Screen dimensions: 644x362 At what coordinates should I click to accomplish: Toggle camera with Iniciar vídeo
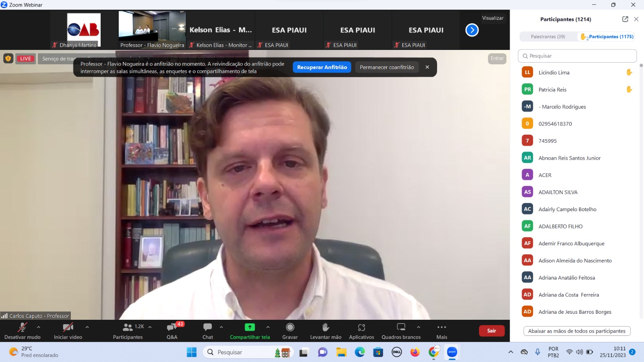tap(68, 327)
